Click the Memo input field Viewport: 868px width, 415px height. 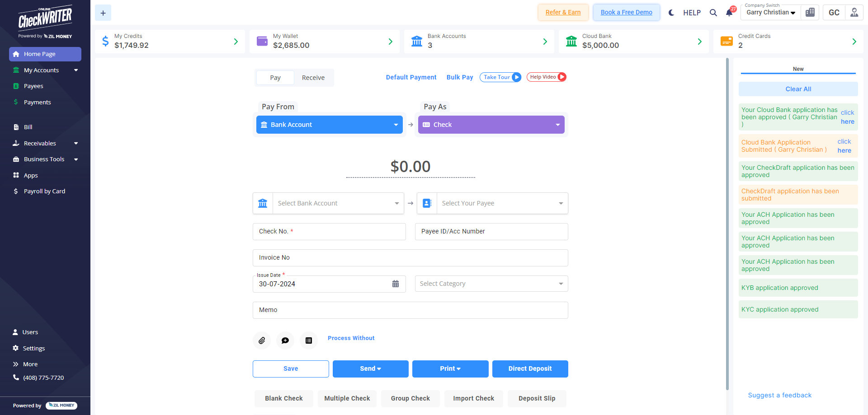410,310
